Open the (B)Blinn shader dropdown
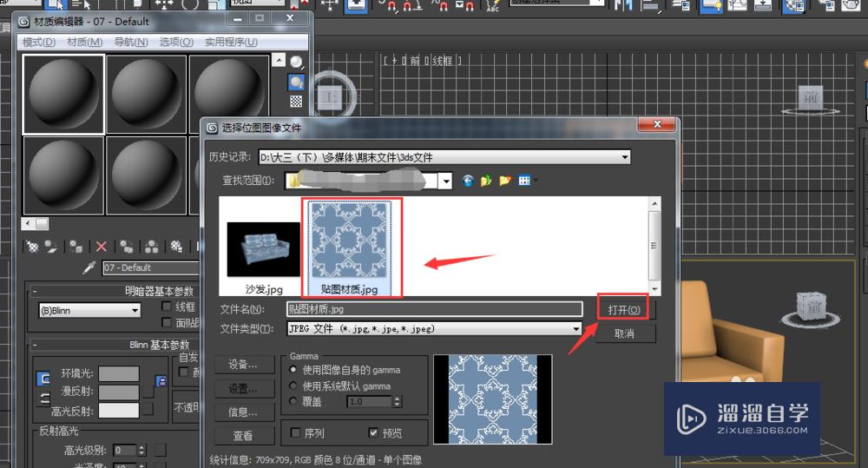 click(x=89, y=311)
